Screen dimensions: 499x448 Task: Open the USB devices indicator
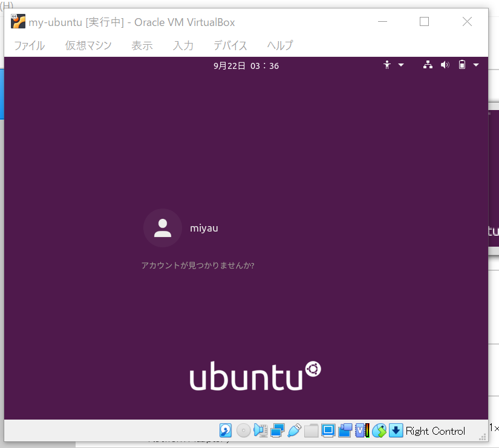(295, 430)
